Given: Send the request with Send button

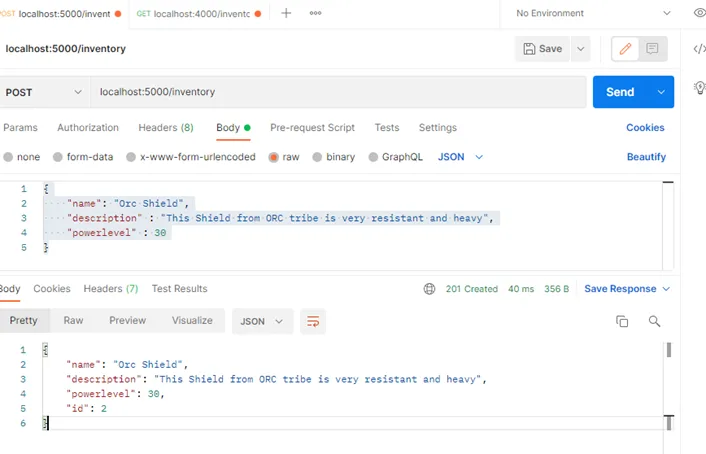Looking at the screenshot, I should [620, 92].
